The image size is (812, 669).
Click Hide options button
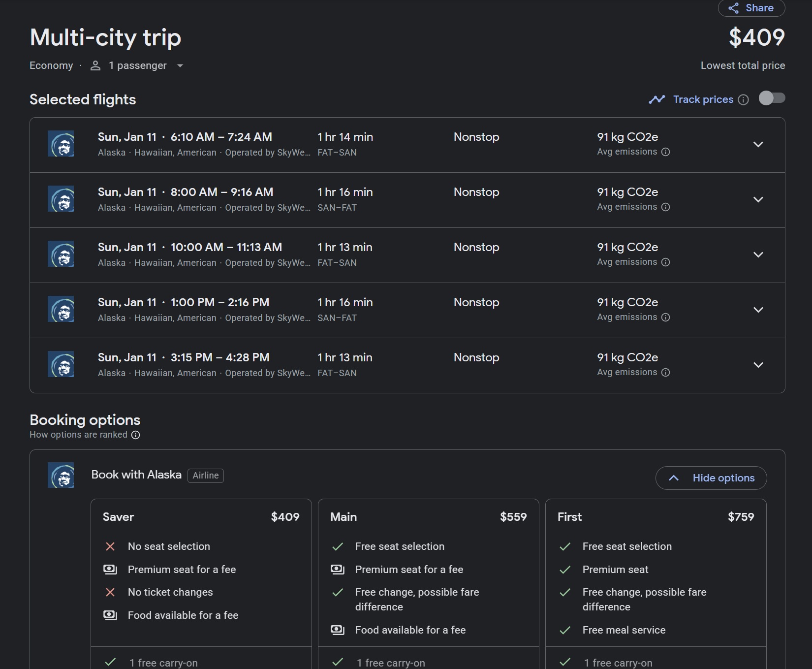[711, 478]
